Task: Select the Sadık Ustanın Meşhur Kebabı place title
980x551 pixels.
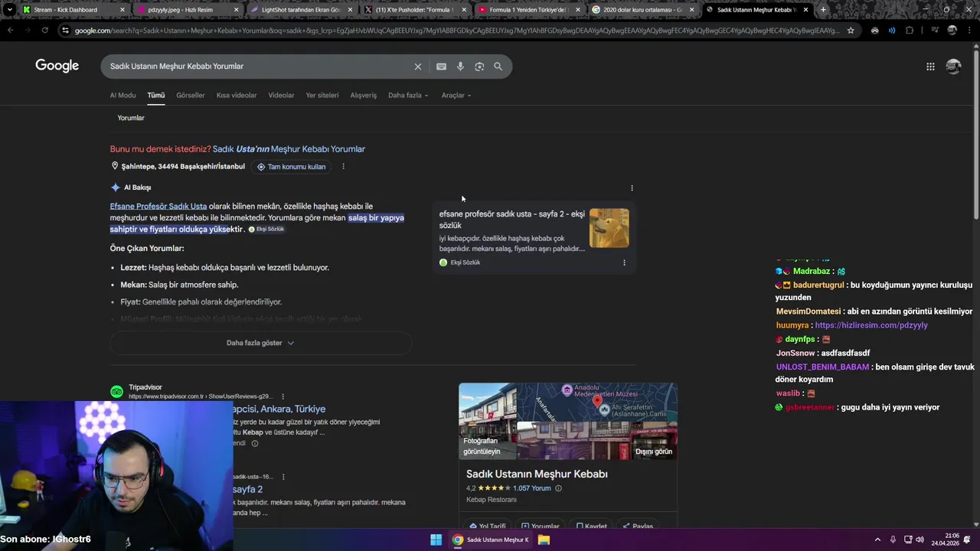Action: pyautogui.click(x=537, y=474)
